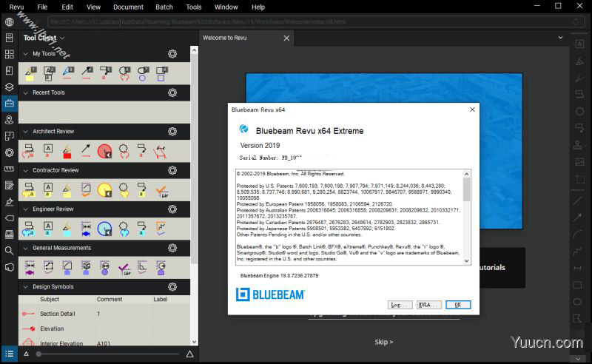Open the Tool Chest title dropdown

tap(62, 38)
